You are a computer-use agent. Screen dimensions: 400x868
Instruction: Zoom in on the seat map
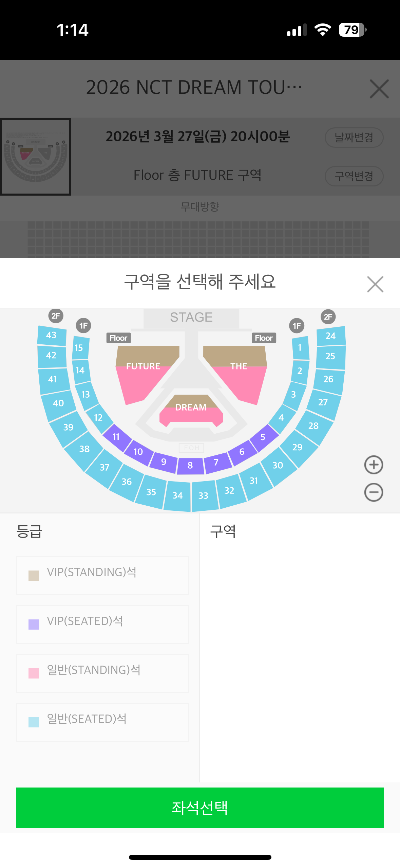tap(374, 465)
